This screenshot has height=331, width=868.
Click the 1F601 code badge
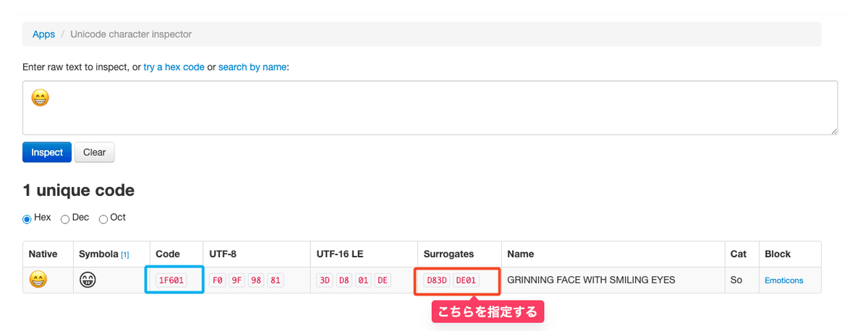(x=171, y=280)
